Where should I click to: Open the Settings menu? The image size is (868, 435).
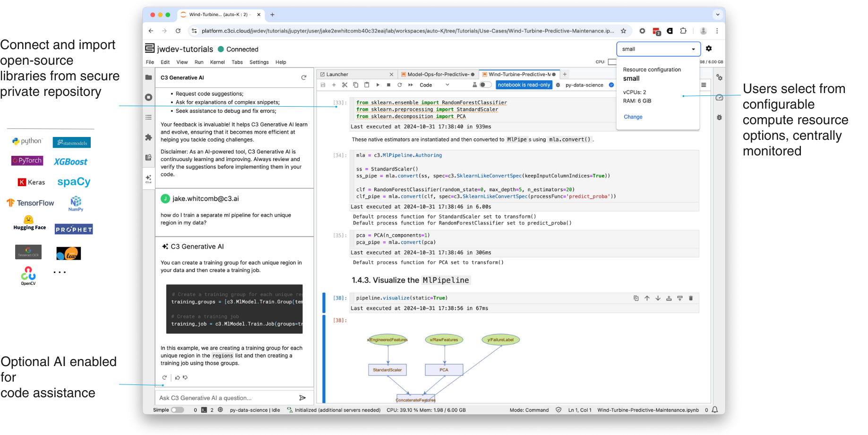point(259,62)
